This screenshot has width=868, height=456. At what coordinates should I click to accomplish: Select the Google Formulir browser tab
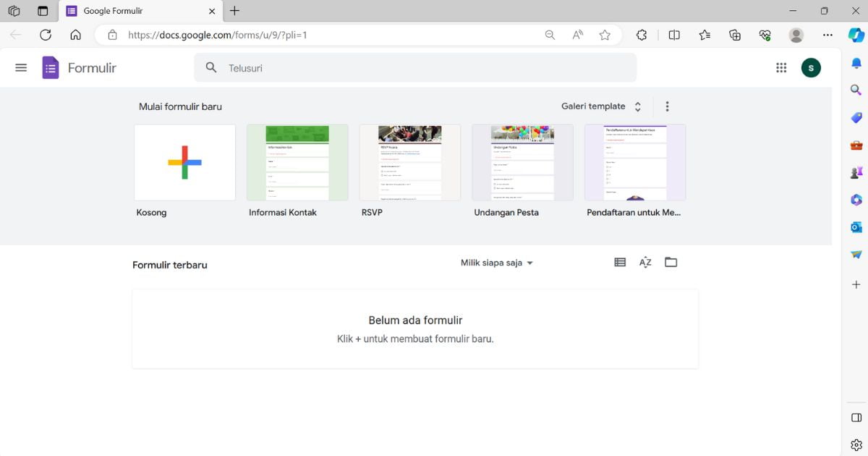[x=141, y=11]
